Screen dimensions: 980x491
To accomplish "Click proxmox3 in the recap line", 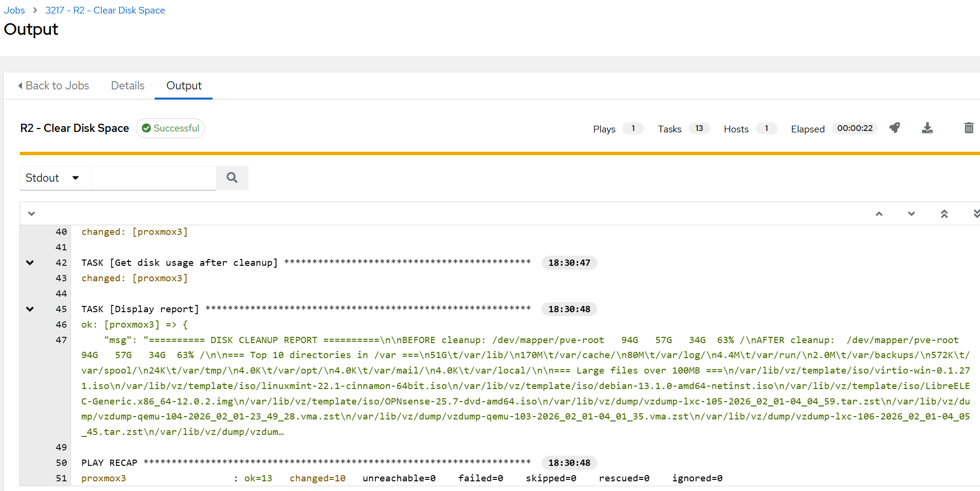I will [x=103, y=478].
